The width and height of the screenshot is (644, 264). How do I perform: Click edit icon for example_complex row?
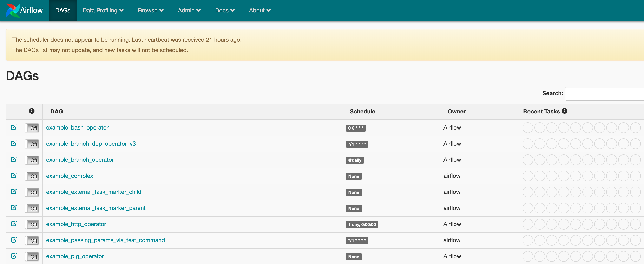tap(13, 176)
